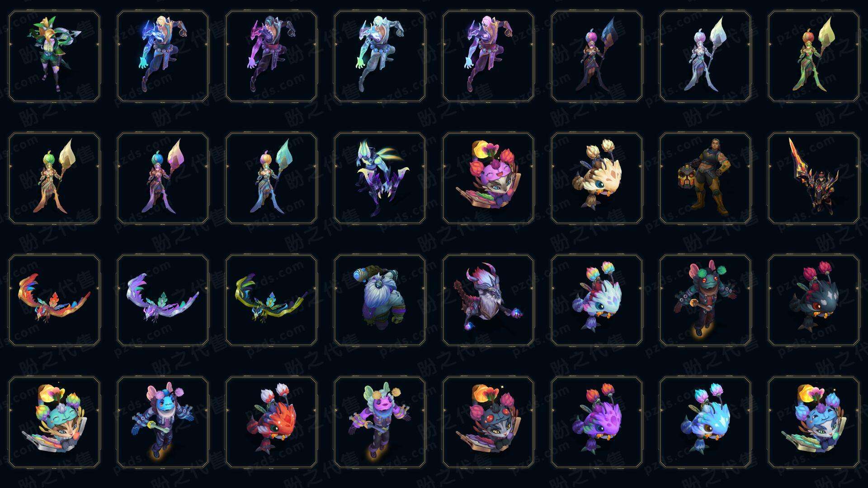The image size is (868, 488).
Task: Click the pink cat riding a book
Action: [488, 178]
